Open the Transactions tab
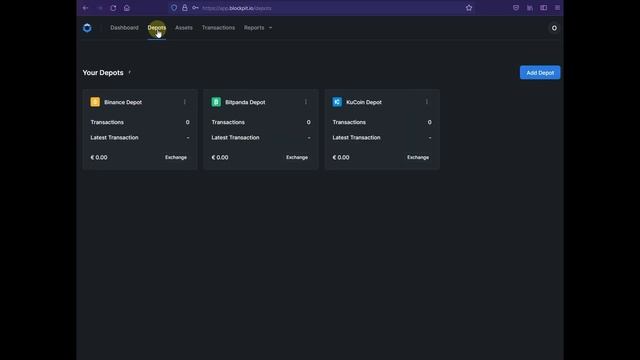This screenshot has height=360, width=640. pyautogui.click(x=218, y=28)
